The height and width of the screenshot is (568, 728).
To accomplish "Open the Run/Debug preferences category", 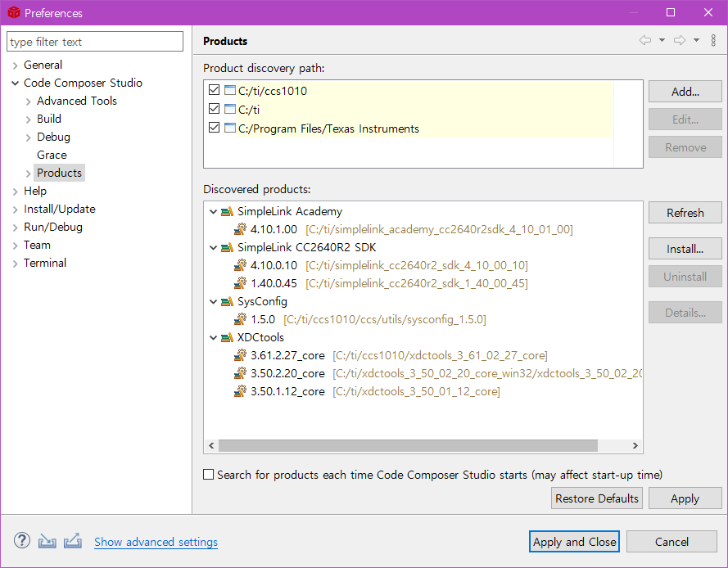I will (53, 227).
